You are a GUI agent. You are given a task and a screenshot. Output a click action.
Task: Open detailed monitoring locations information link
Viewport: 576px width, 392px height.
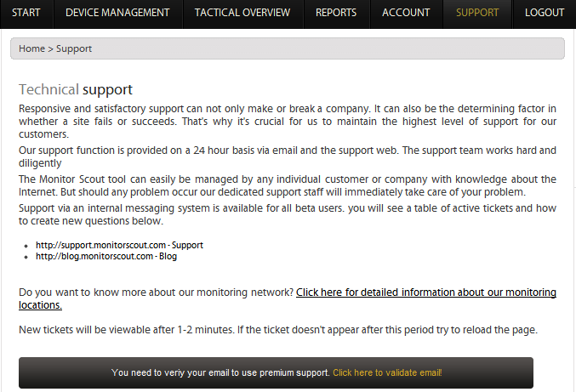click(425, 293)
